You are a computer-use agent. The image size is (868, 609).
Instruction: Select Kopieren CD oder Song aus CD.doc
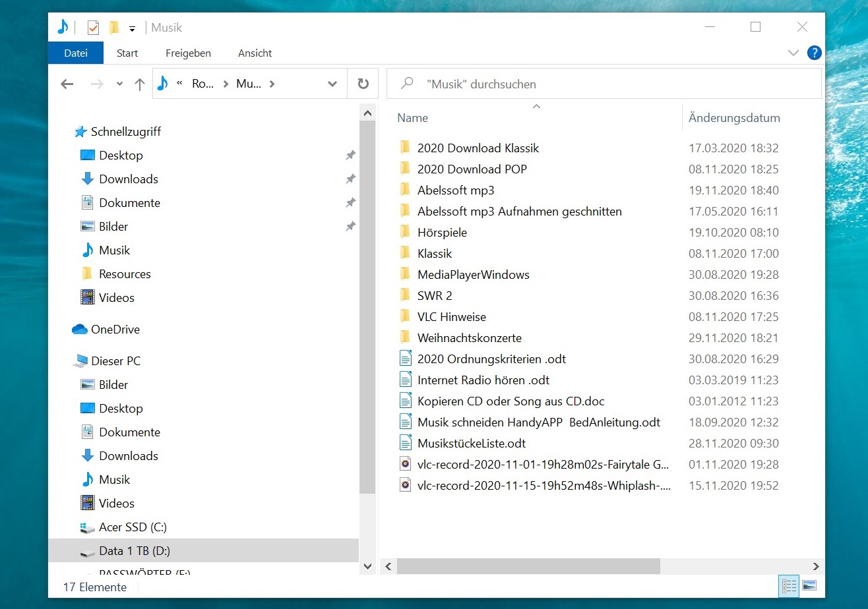511,401
